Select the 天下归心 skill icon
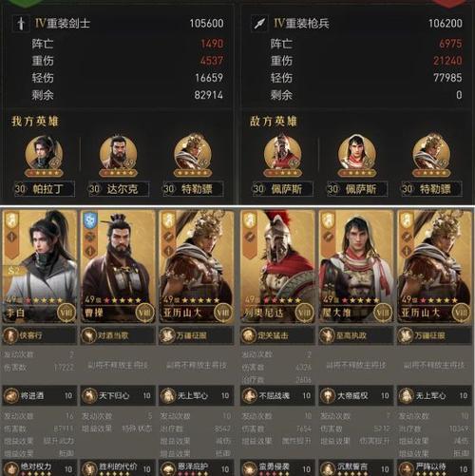This screenshot has height=476, width=475. (89, 395)
